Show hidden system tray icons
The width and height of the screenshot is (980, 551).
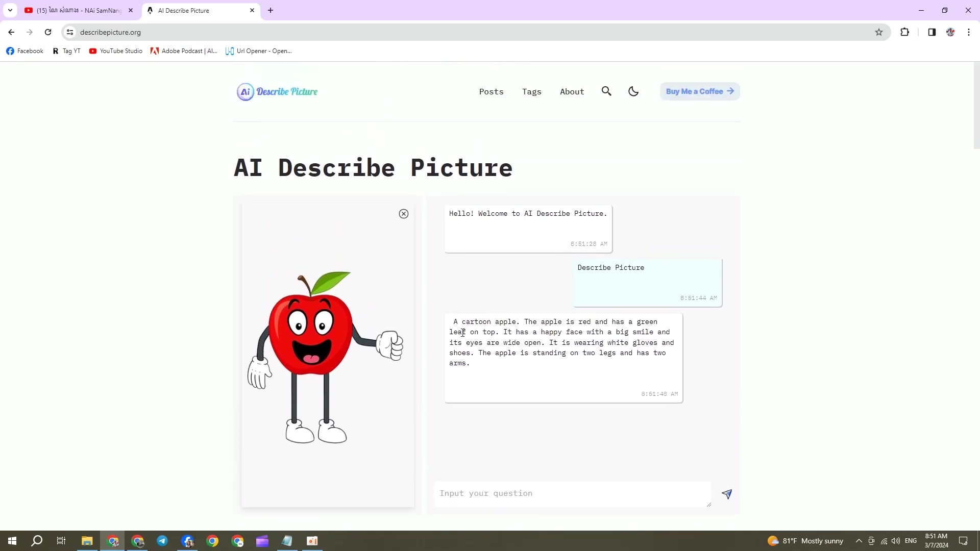pyautogui.click(x=859, y=541)
